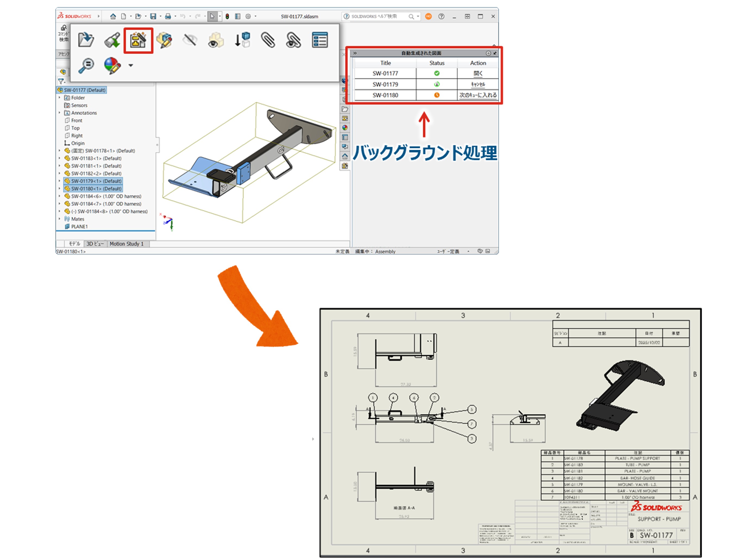Click the rebuild traffic light icon
This screenshot has width=747, height=560.
(x=227, y=16)
